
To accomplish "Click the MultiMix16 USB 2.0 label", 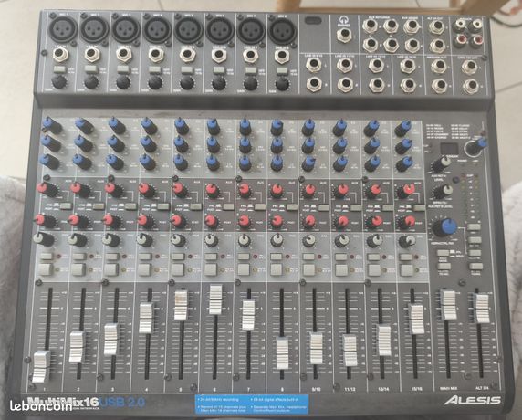I will click(86, 403).
